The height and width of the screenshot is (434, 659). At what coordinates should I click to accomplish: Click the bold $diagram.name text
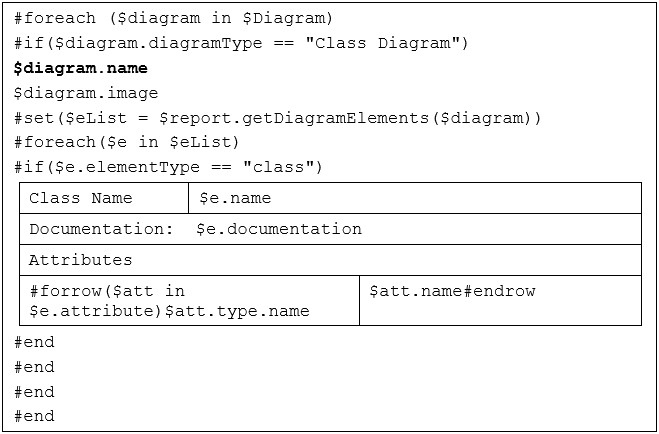(81, 68)
